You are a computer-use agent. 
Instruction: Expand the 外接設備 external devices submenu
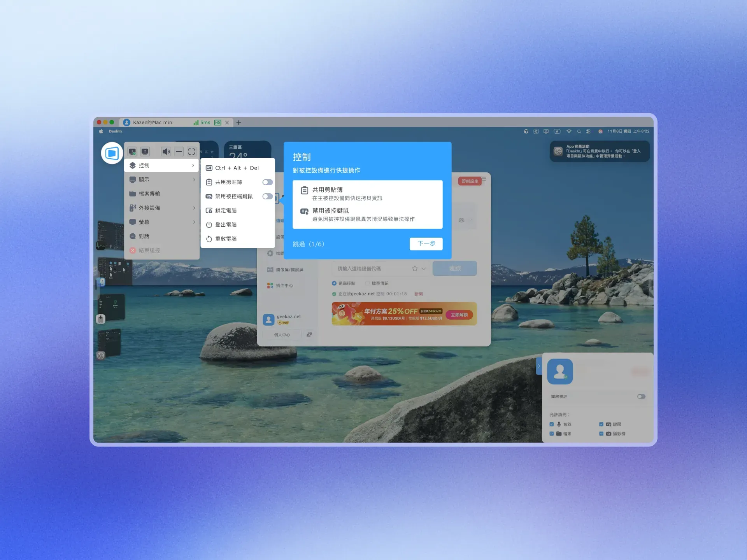coord(162,208)
